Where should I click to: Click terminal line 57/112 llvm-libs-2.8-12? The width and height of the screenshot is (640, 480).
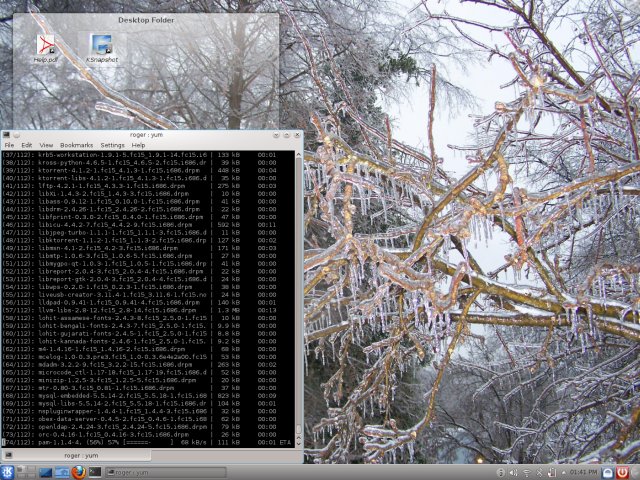click(139, 310)
